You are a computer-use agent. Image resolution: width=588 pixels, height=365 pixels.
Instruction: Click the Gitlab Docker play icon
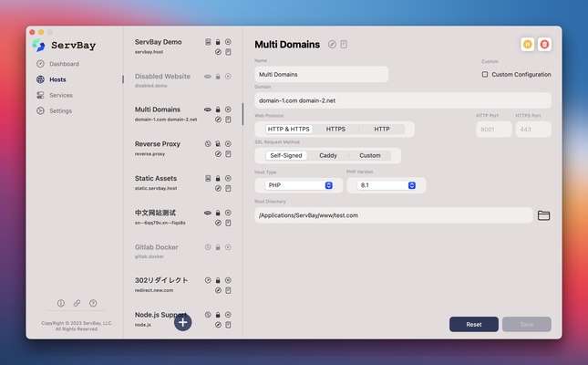click(x=228, y=247)
